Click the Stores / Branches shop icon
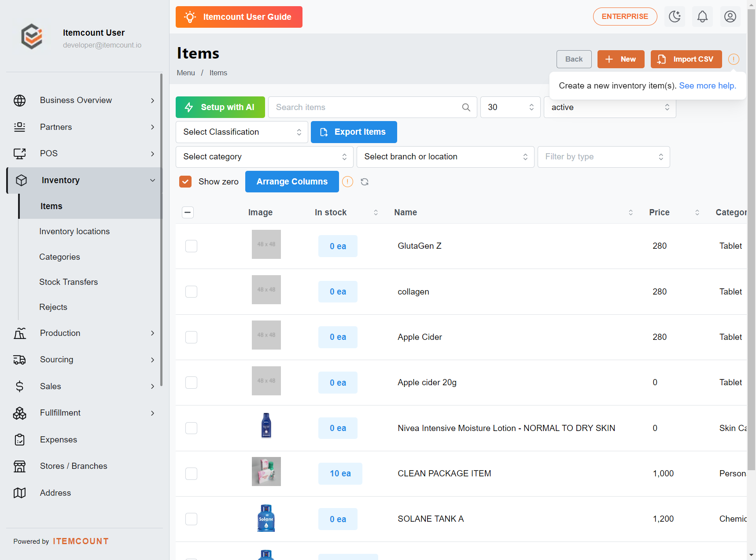The image size is (756, 560). tap(19, 466)
